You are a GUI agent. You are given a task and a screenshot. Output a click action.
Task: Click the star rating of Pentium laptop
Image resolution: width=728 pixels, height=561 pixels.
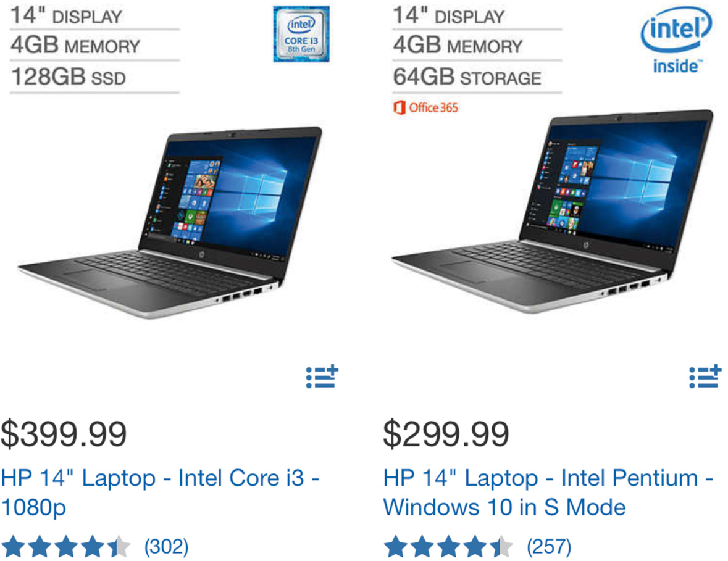click(x=448, y=547)
